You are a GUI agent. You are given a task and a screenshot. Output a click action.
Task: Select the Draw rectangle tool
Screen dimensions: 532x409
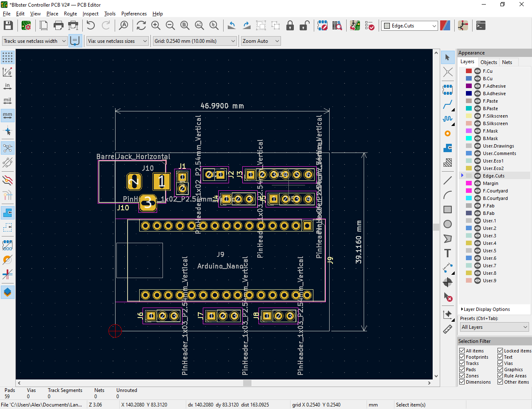point(448,209)
